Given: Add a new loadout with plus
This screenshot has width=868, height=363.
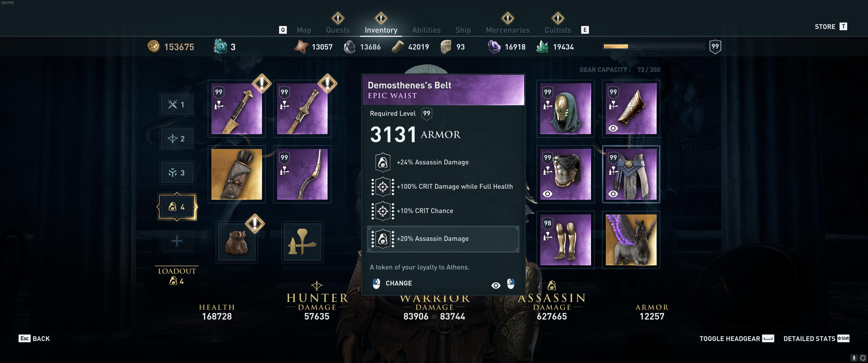Looking at the screenshot, I should [177, 241].
